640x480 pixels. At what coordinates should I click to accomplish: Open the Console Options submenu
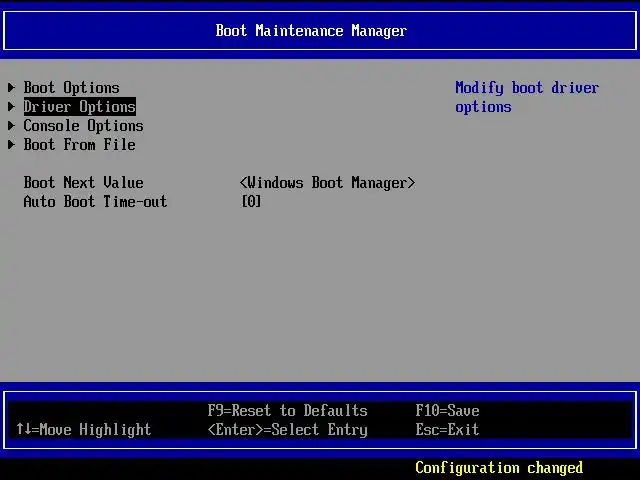click(x=83, y=126)
